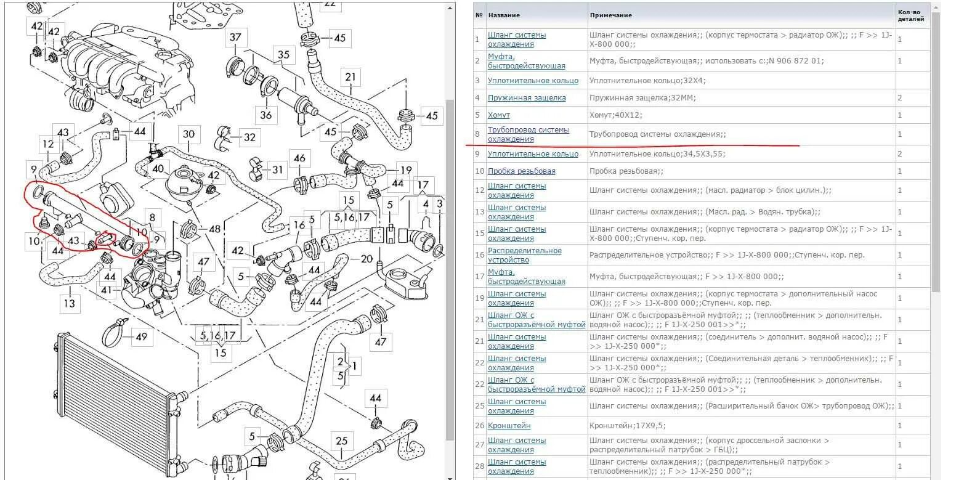Image resolution: width=980 pixels, height=480 pixels.
Task: Open the 'Пружинная защелка' link
Action: click(527, 98)
